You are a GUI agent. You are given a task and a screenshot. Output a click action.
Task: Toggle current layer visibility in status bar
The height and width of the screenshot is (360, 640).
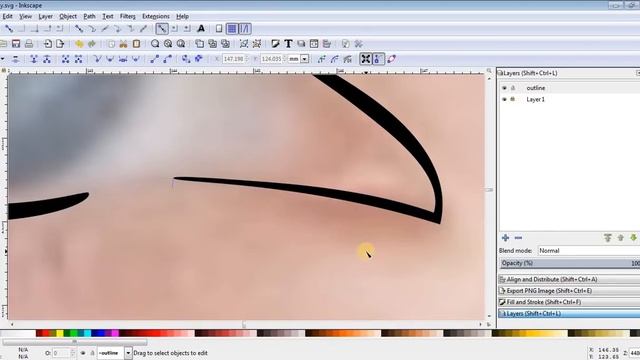pos(83,353)
